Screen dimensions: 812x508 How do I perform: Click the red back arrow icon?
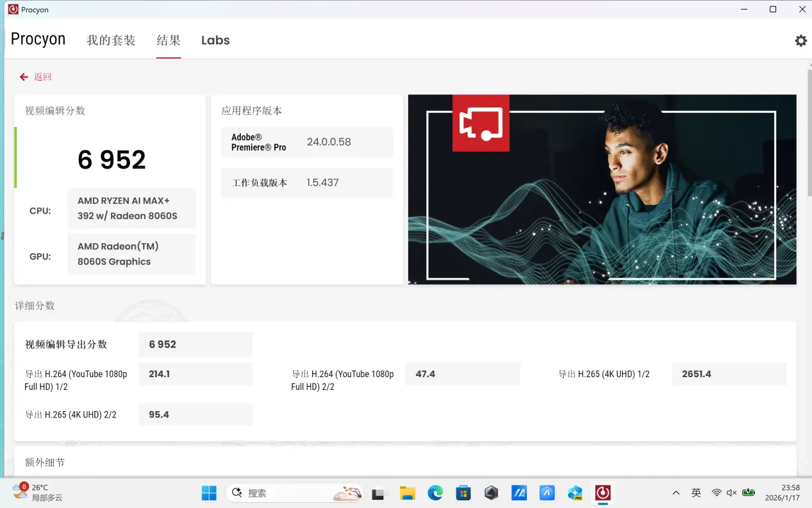(x=24, y=77)
